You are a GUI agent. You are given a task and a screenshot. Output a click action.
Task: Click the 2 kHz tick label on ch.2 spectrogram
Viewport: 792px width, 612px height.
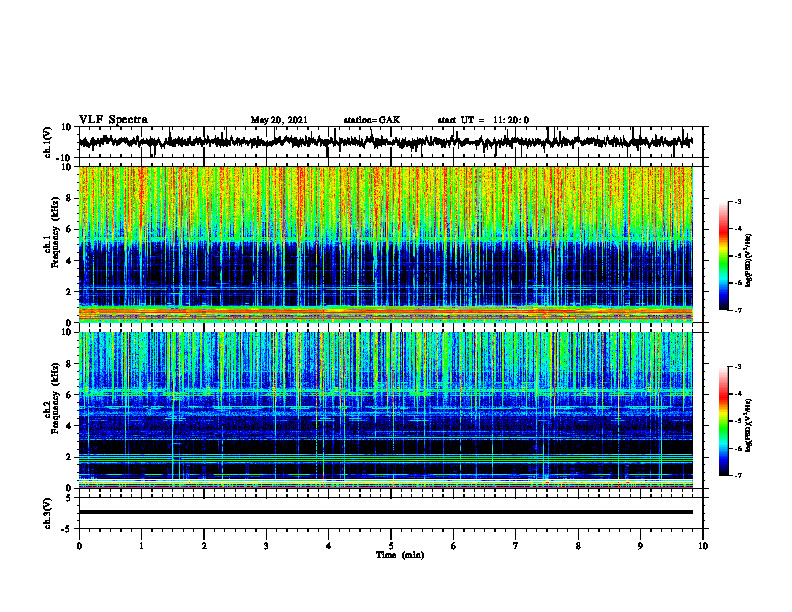71,457
